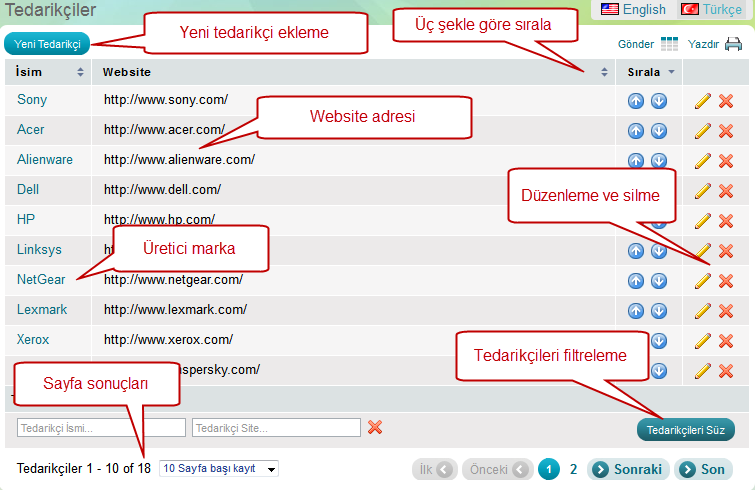Click the Tedarikçi İsmi input field
755x490 pixels.
[101, 427]
